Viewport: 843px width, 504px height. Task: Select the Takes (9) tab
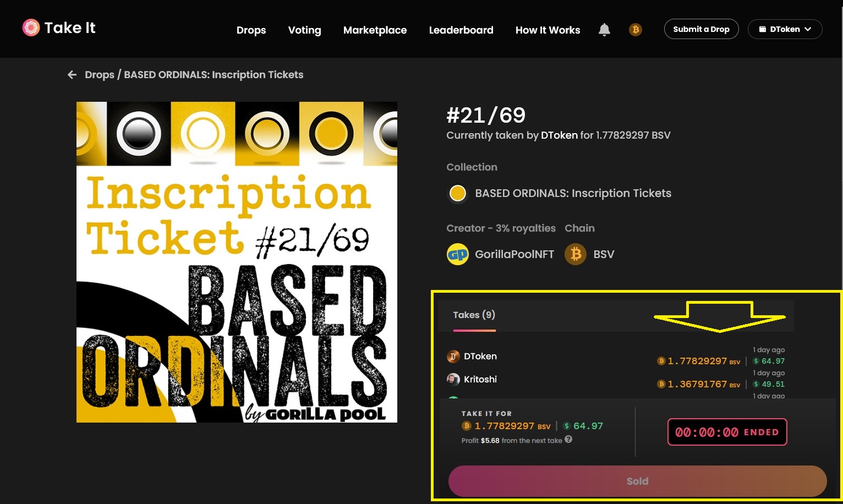(x=474, y=315)
